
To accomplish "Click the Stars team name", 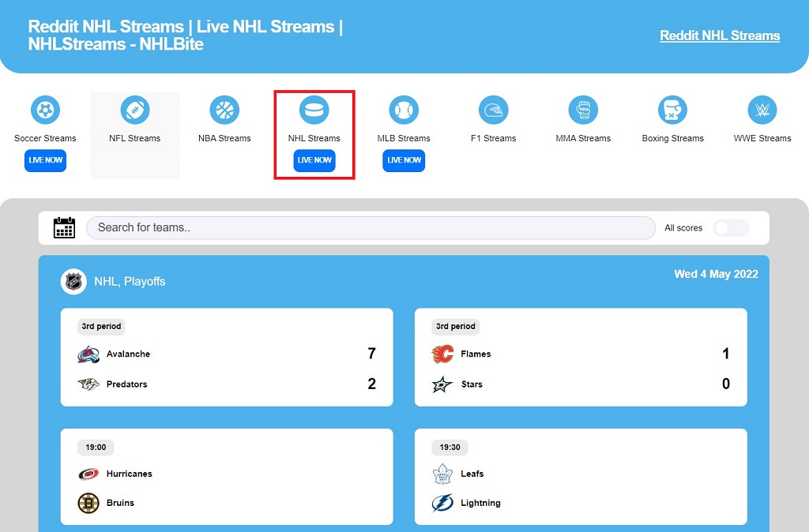I will click(472, 384).
